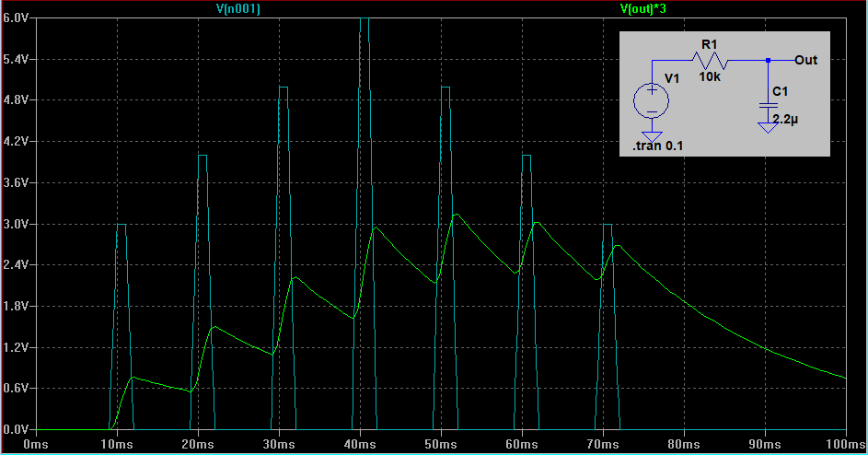Click the 20ms time axis label
The height and width of the screenshot is (455, 868).
(x=198, y=444)
